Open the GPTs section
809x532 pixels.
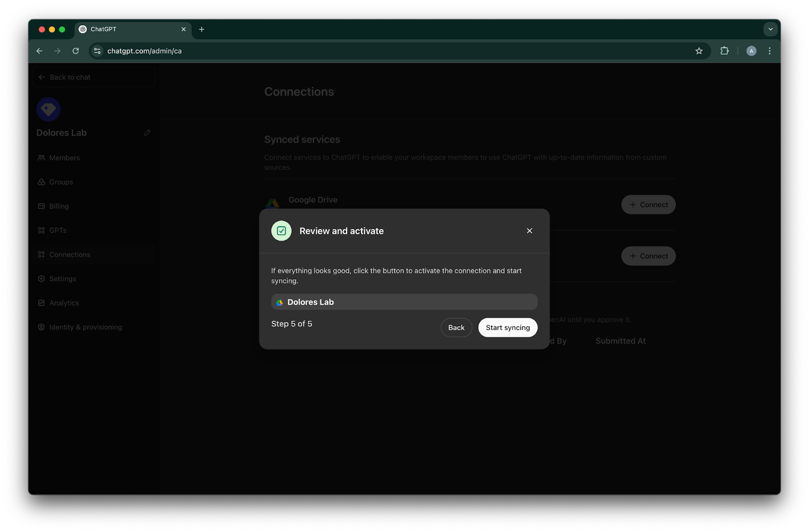pos(94,230)
